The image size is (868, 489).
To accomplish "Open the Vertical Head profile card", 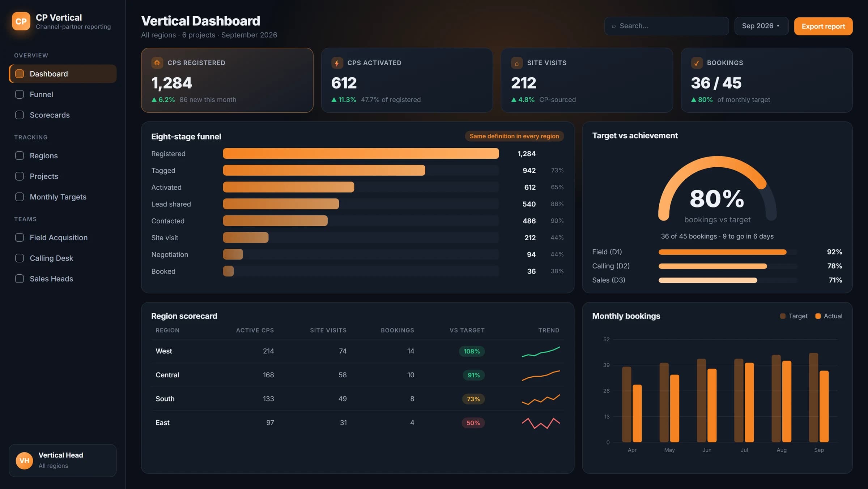I will click(x=63, y=460).
